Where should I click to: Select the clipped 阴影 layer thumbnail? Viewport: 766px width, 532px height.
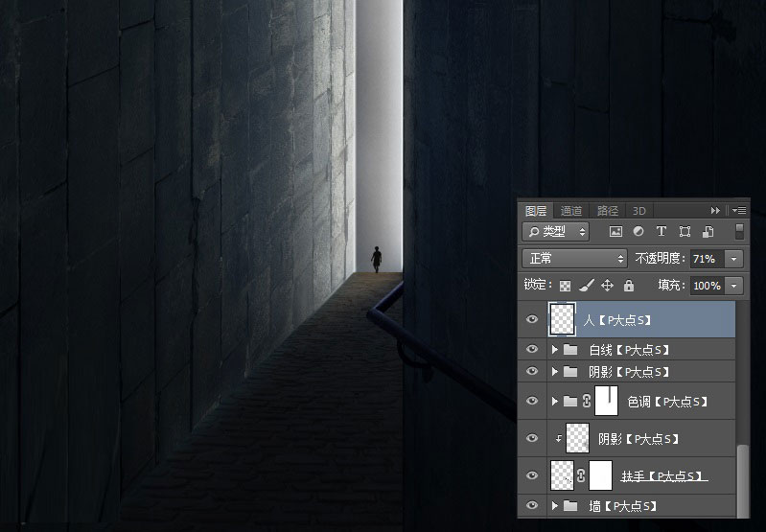(x=577, y=438)
